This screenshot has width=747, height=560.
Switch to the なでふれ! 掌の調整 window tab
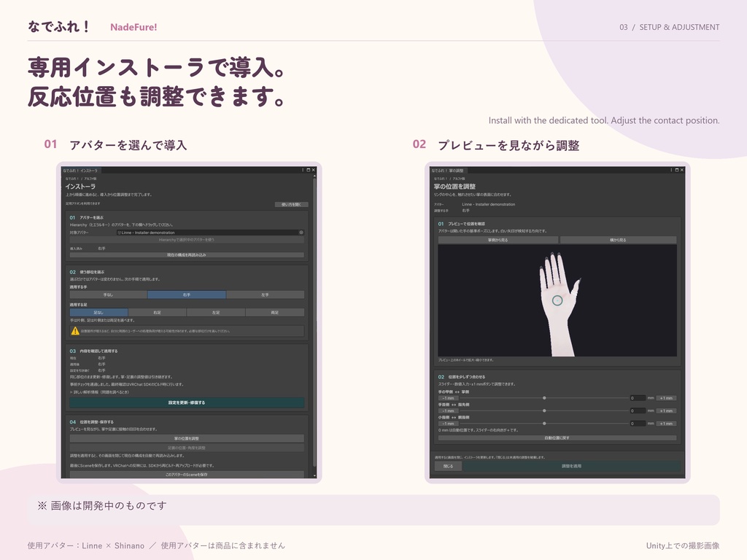448,171
